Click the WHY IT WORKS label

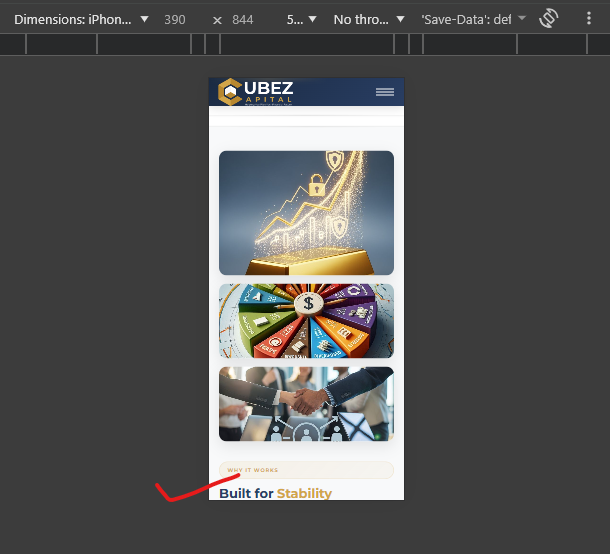(253, 470)
